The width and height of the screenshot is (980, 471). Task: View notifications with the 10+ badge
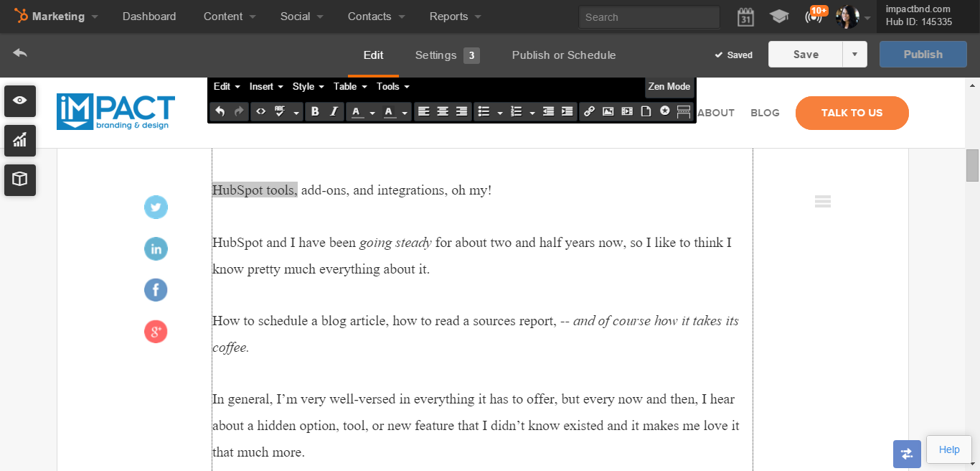815,15
